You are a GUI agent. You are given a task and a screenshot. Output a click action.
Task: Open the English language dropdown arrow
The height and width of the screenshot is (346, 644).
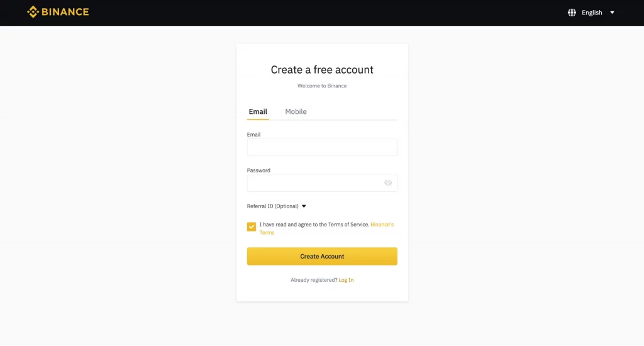(x=612, y=13)
